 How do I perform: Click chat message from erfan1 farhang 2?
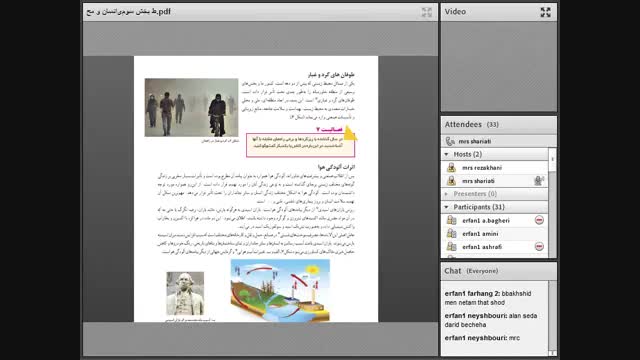488,298
